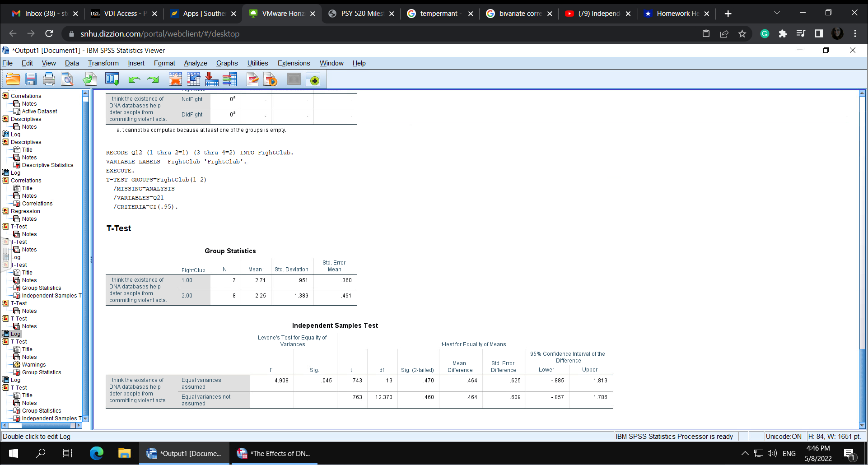The image size is (868, 465).
Task: Click the Create/Edit autoscript pencil icon
Action: tap(253, 79)
